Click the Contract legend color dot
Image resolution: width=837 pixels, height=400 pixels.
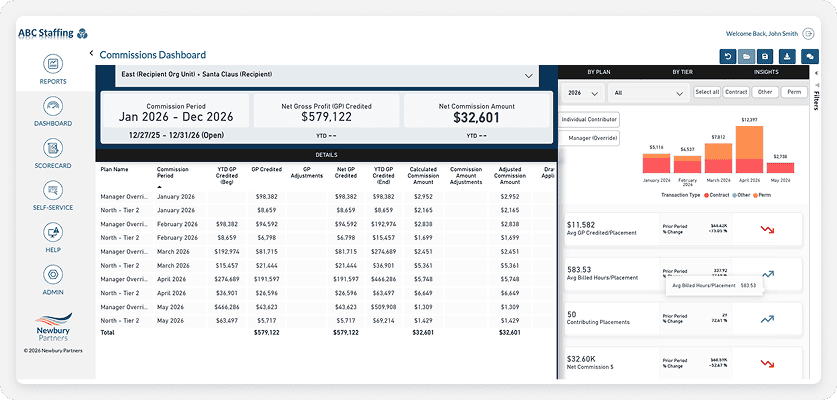[x=706, y=195]
